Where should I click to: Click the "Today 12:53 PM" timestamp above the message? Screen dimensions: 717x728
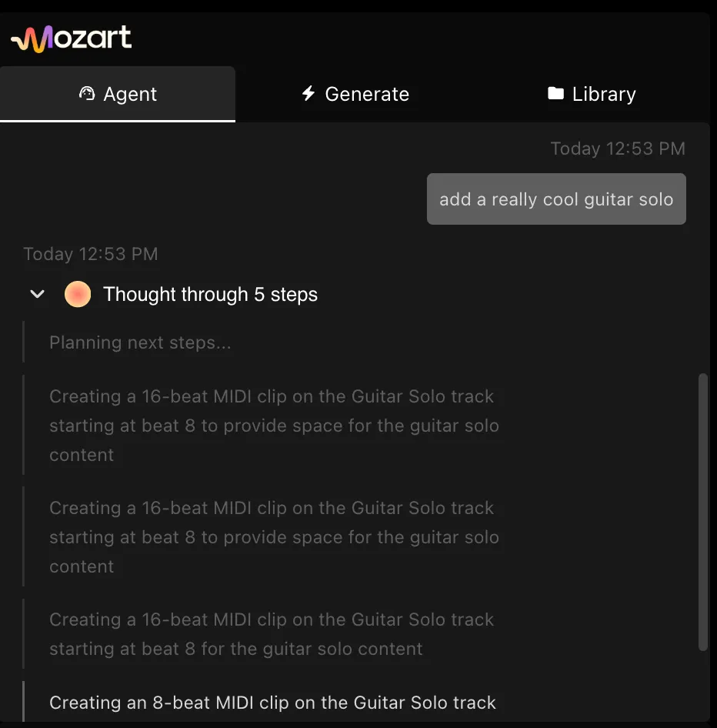[618, 149]
